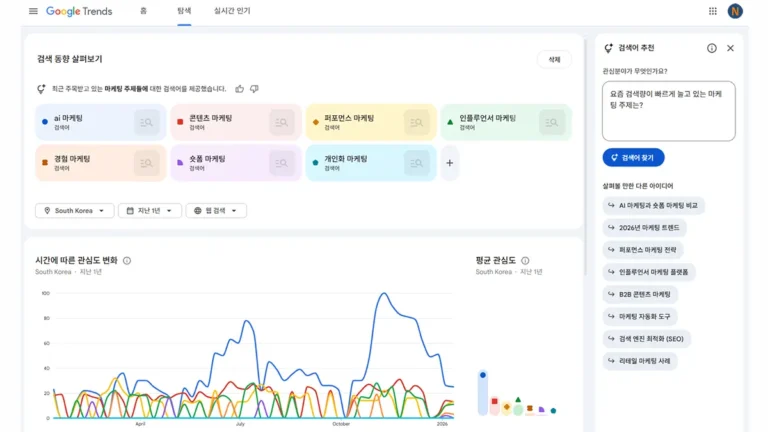Open the 지난 1년 time range dropdown
768x432 pixels.
150,211
